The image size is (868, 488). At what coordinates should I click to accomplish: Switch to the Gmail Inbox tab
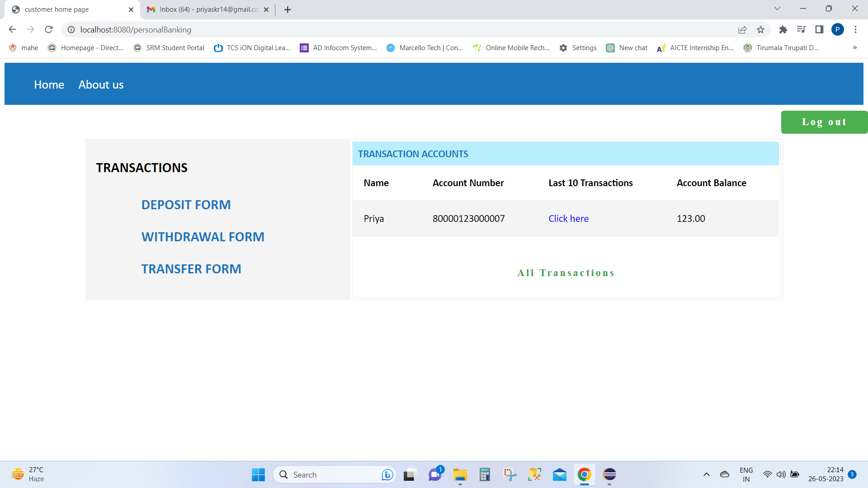[203, 9]
